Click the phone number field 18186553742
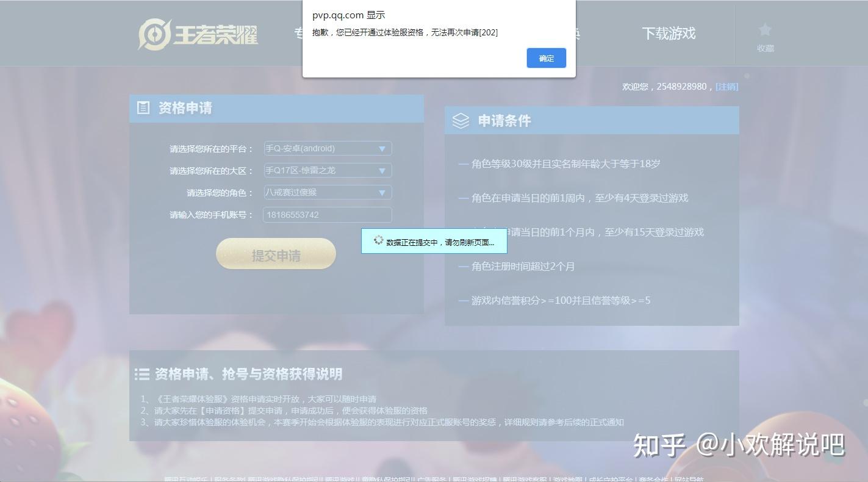868x482 pixels. [328, 215]
